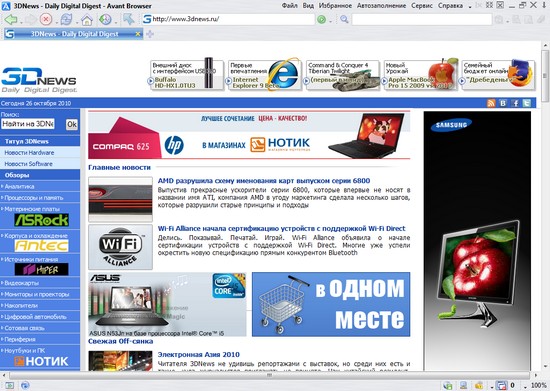The height and width of the screenshot is (391, 550).
Task: Click the Ok search button on 3DNews
Action: pos(72,124)
